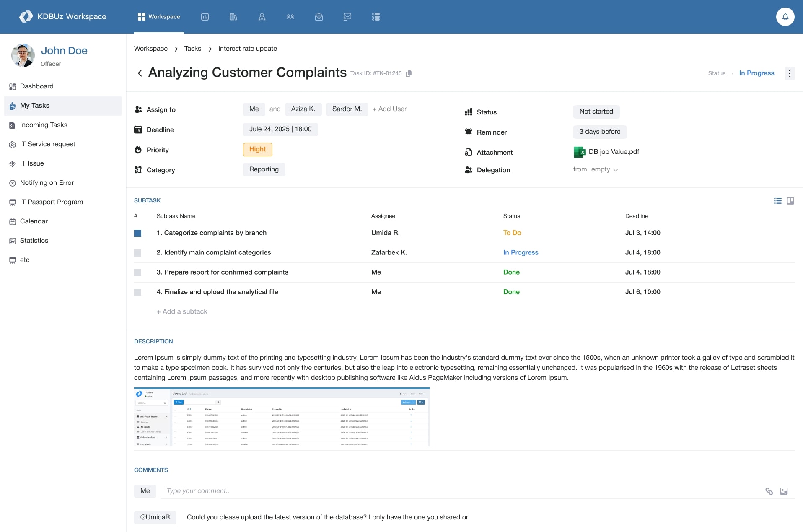This screenshot has height=532, width=803.
Task: Open the DB job Value.pdf attachment
Action: coord(606,152)
